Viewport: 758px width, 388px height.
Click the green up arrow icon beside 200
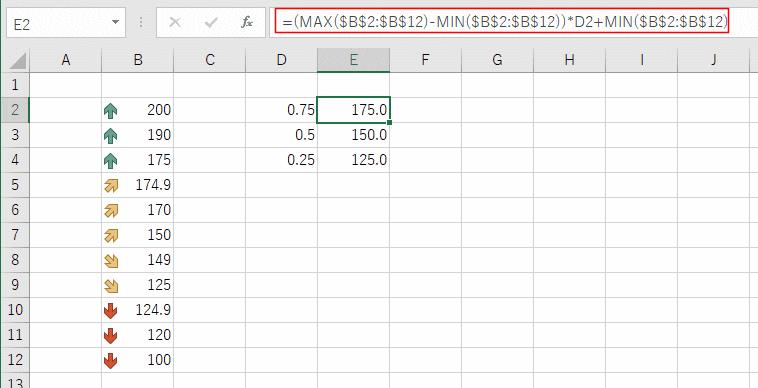[111, 111]
